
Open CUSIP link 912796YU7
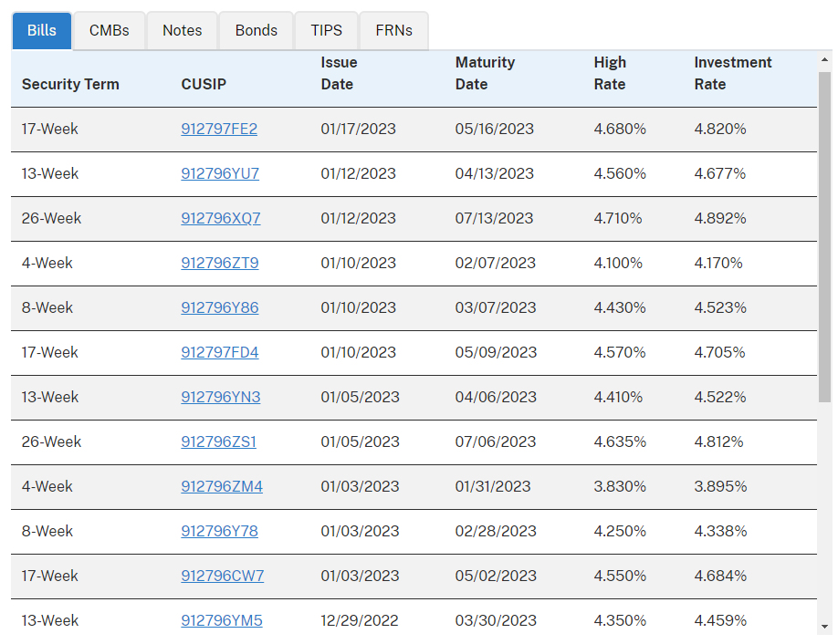tap(220, 174)
